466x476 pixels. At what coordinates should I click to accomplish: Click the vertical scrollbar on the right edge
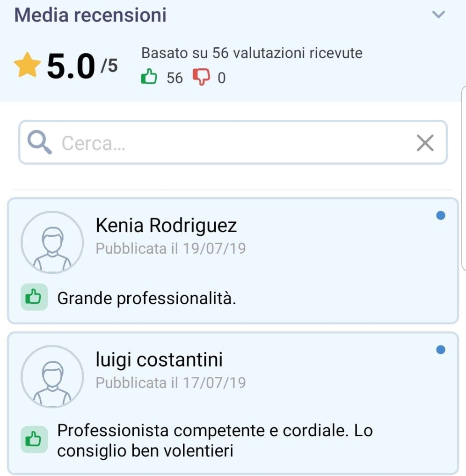tap(463, 178)
